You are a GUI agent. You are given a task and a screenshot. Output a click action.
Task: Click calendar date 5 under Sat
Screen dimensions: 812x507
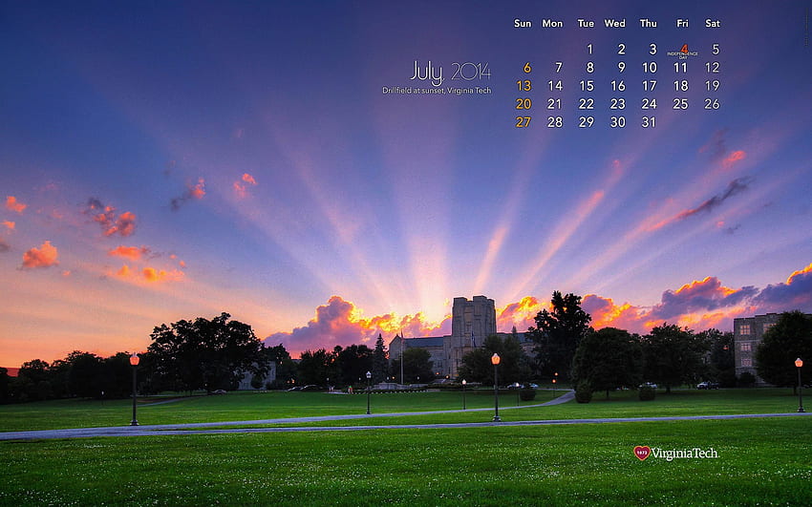point(716,49)
